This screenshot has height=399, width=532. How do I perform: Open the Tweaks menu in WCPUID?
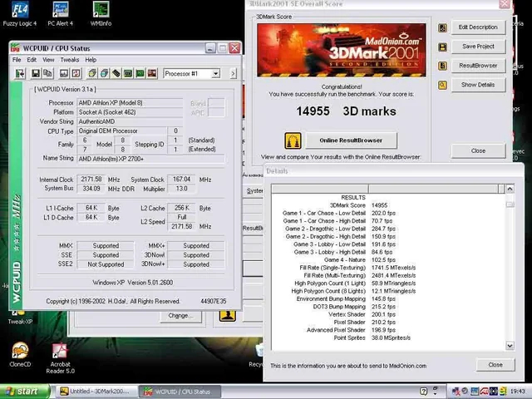coord(70,60)
